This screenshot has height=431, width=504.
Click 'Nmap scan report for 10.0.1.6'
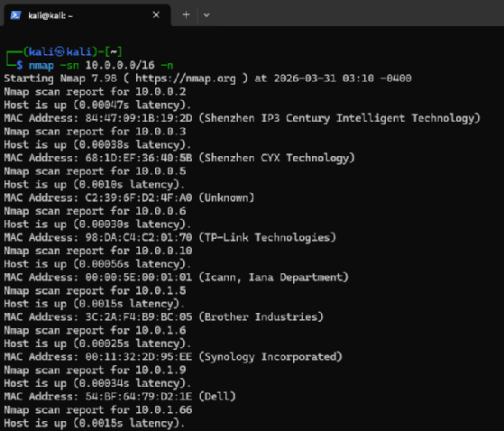click(95, 331)
